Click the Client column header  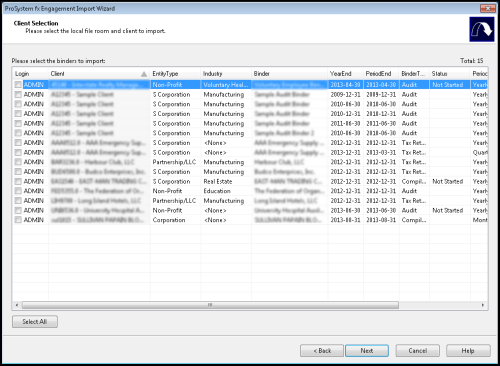pos(99,74)
